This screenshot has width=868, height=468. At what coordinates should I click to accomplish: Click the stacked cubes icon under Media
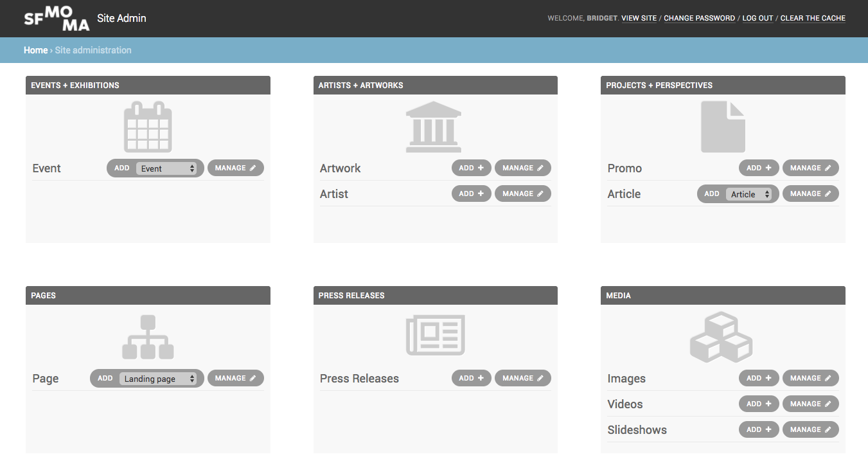pyautogui.click(x=721, y=337)
